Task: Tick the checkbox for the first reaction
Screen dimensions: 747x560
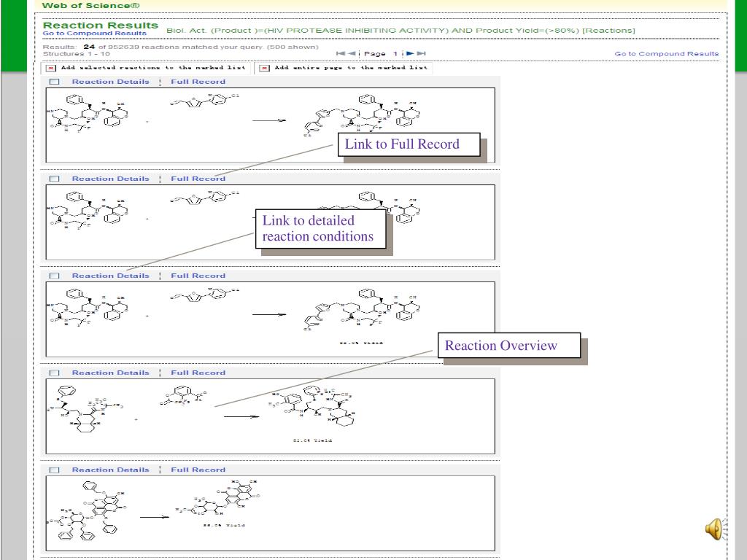Action: click(x=54, y=82)
